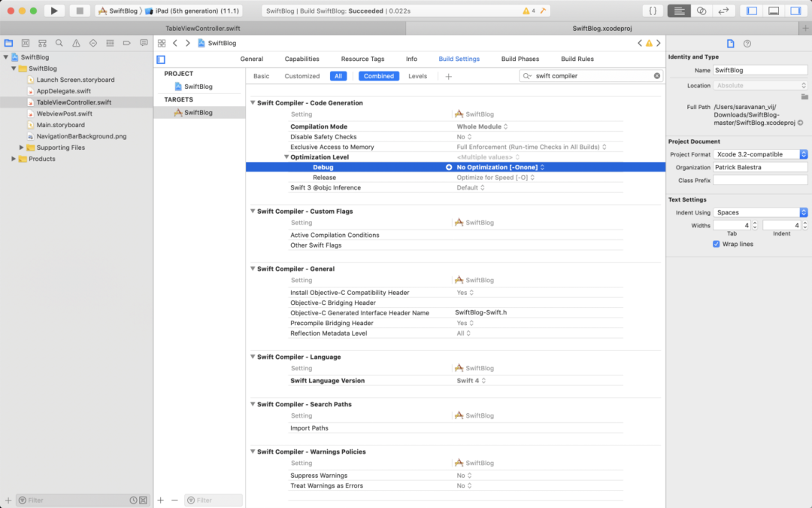This screenshot has width=812, height=508.
Task: Select the Levels view mode
Action: pos(417,76)
